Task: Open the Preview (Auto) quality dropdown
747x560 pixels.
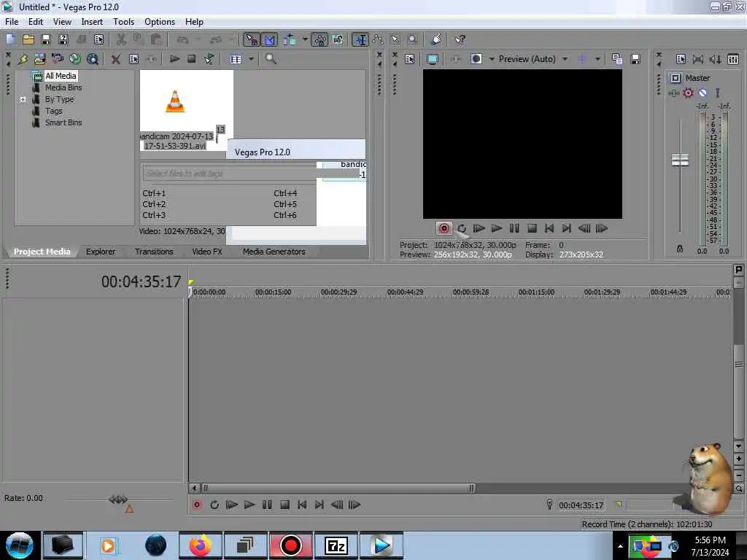Action: [x=565, y=59]
